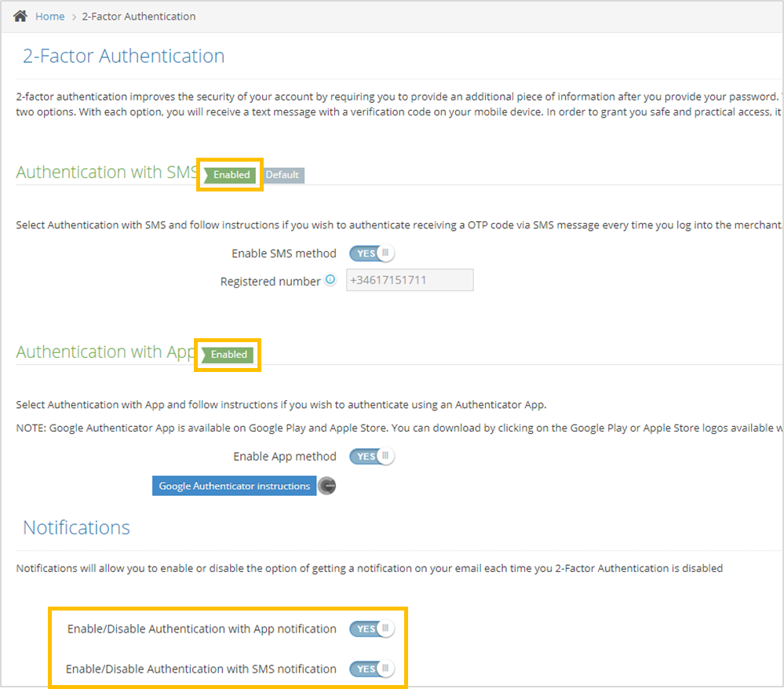Image resolution: width=784 pixels, height=689 pixels.
Task: Click the gray Default badge on the SMS section
Action: pyautogui.click(x=283, y=175)
